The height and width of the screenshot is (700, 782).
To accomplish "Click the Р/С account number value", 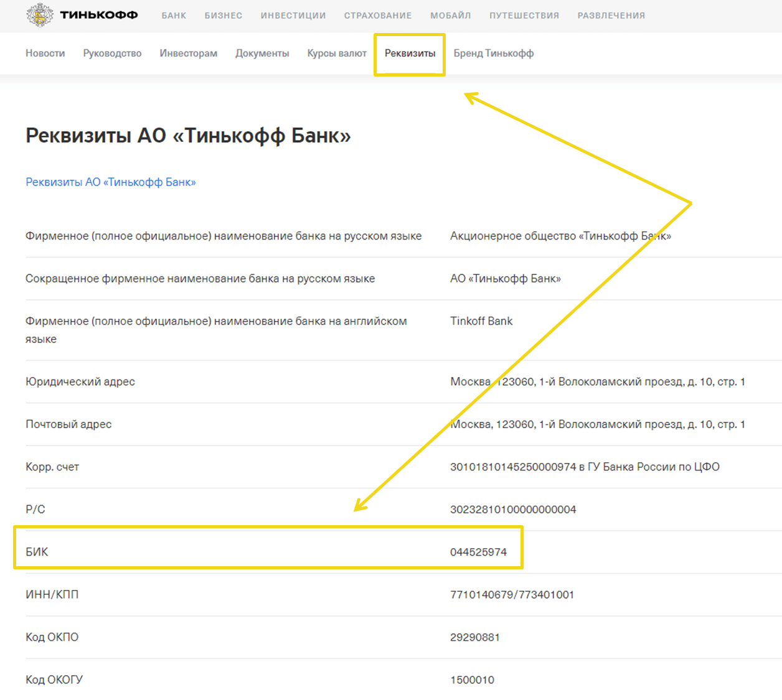I will 513,510.
